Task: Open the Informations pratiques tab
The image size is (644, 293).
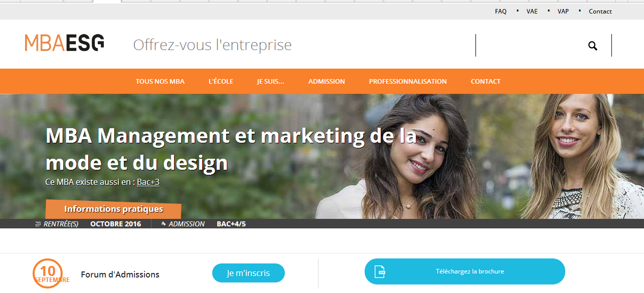Action: [x=113, y=209]
